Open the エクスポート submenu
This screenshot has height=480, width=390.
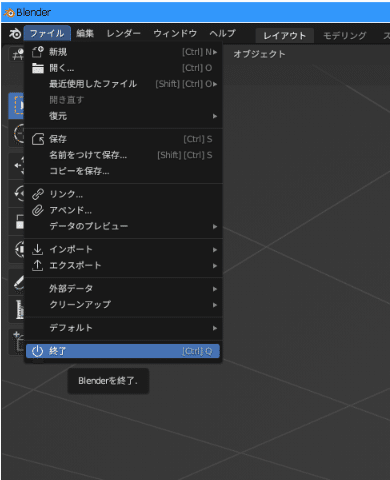[x=123, y=265]
